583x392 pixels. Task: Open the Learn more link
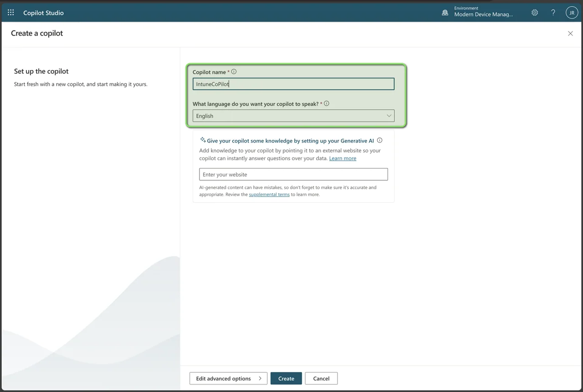click(343, 158)
